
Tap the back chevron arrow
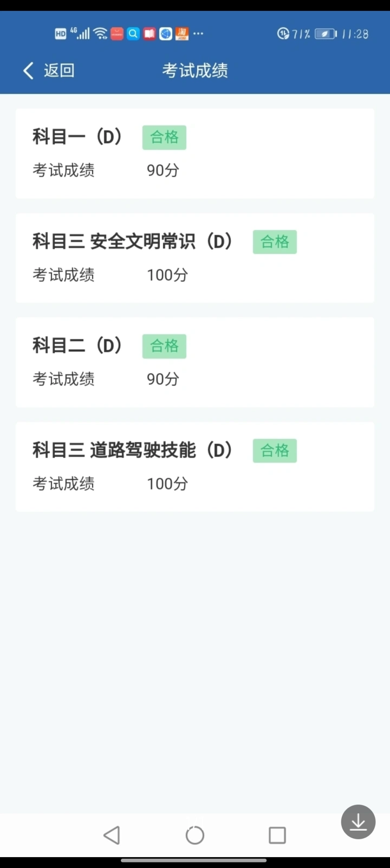[28, 70]
